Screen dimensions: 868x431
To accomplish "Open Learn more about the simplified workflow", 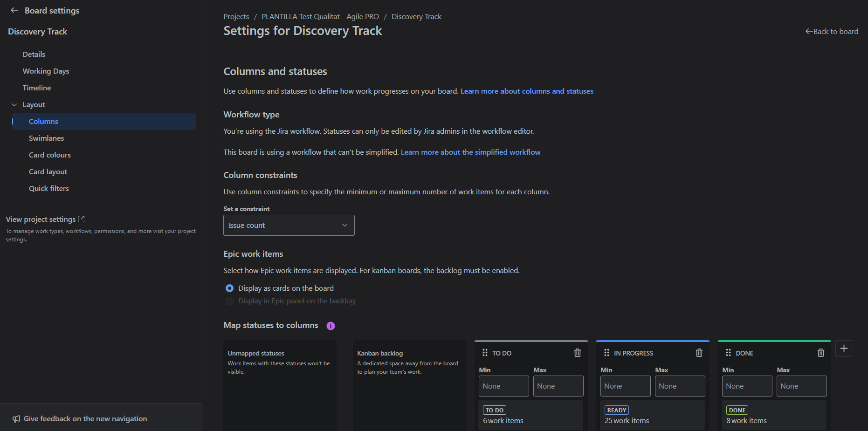I will pos(470,152).
